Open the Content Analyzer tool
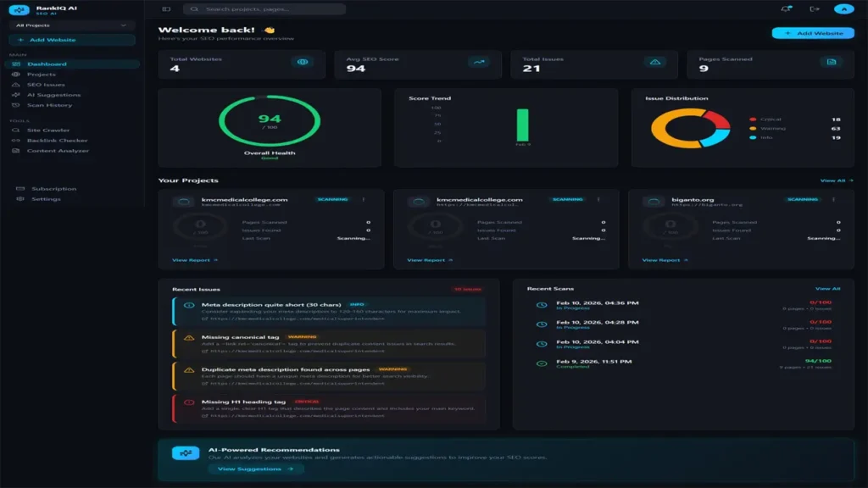 click(x=72, y=151)
